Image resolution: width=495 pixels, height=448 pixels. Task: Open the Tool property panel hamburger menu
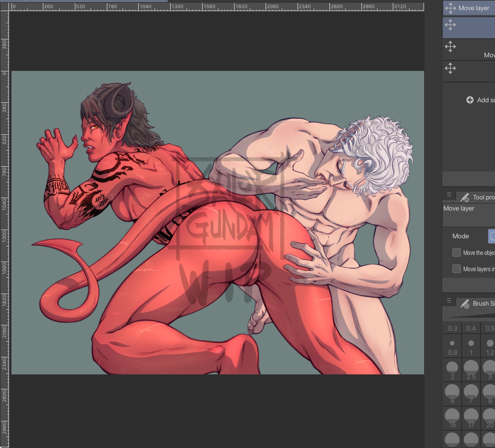point(449,195)
